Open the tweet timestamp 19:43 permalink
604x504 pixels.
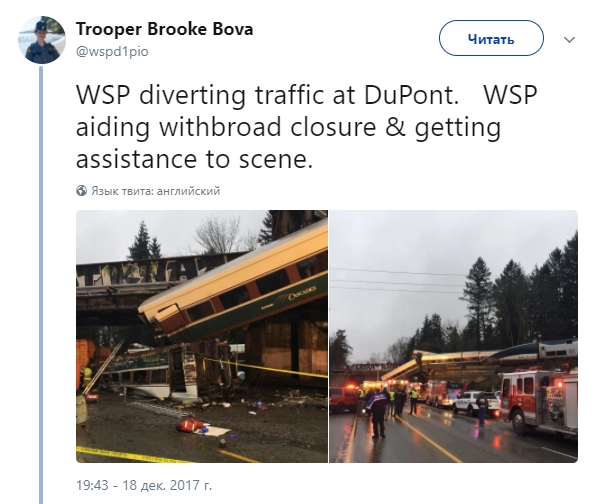[92, 485]
